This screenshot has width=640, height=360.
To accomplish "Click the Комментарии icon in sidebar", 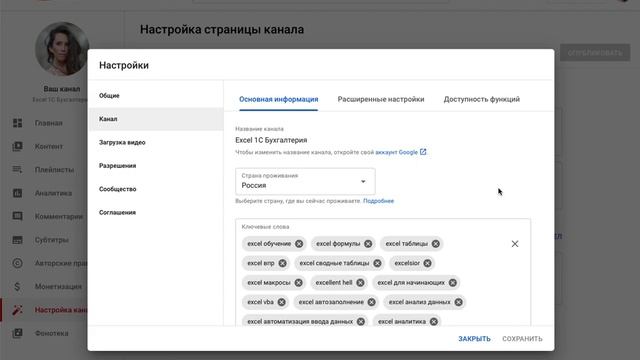I will point(18,216).
